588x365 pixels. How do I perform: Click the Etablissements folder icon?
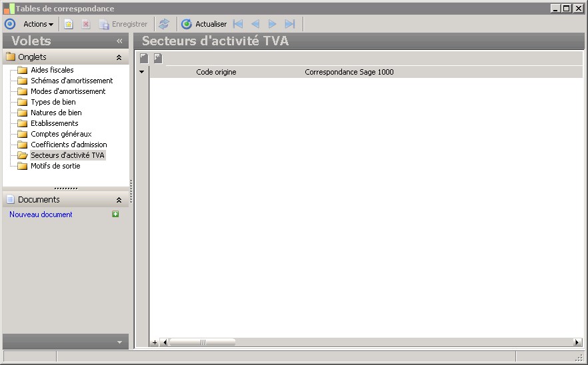23,123
